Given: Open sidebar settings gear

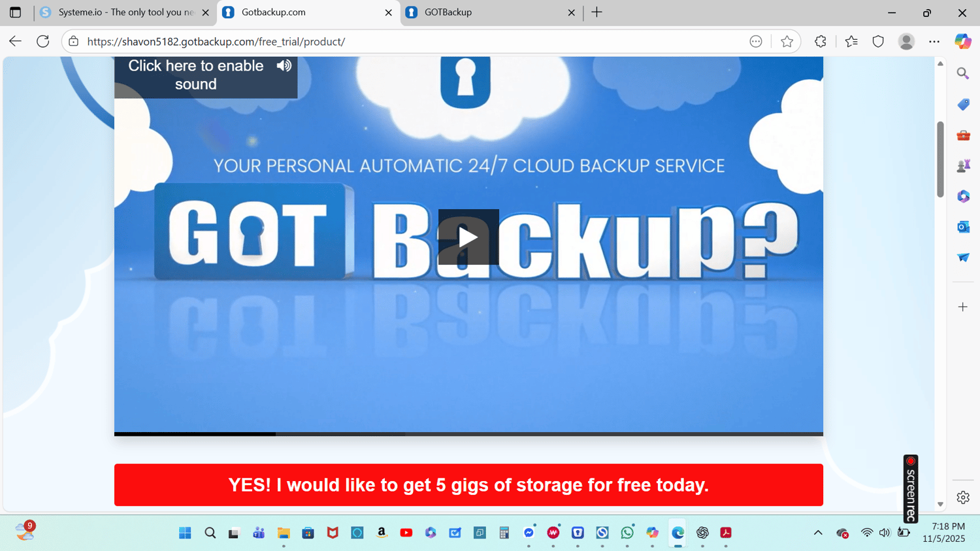Looking at the screenshot, I should coord(963,497).
